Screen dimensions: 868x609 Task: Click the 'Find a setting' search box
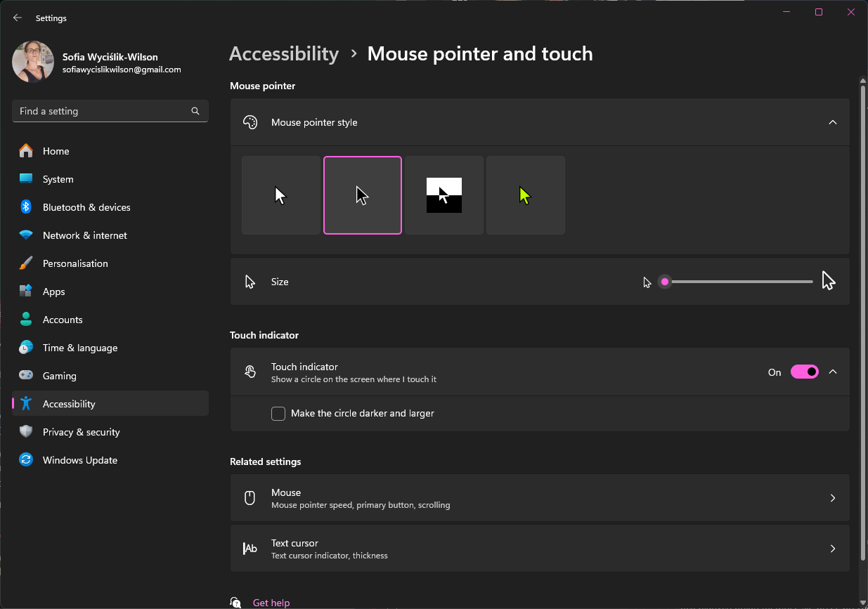102,111
